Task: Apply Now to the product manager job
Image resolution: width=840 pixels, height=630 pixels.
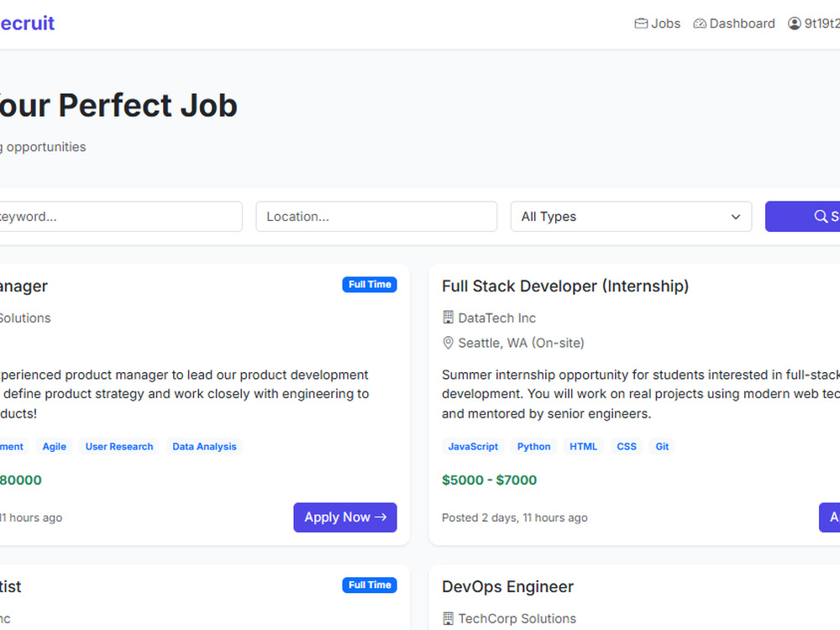Action: click(345, 517)
